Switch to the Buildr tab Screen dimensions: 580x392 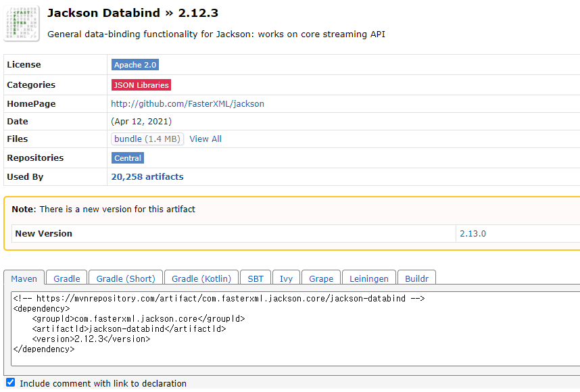click(416, 278)
